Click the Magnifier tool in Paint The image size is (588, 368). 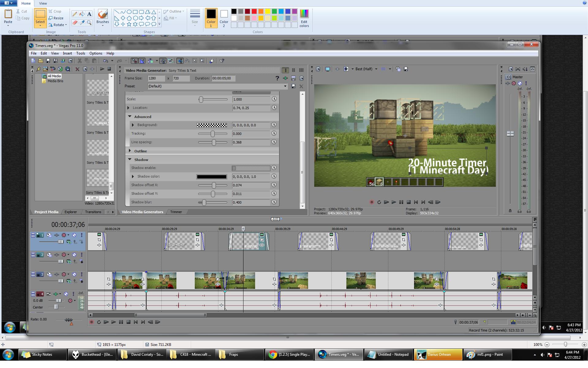89,23
